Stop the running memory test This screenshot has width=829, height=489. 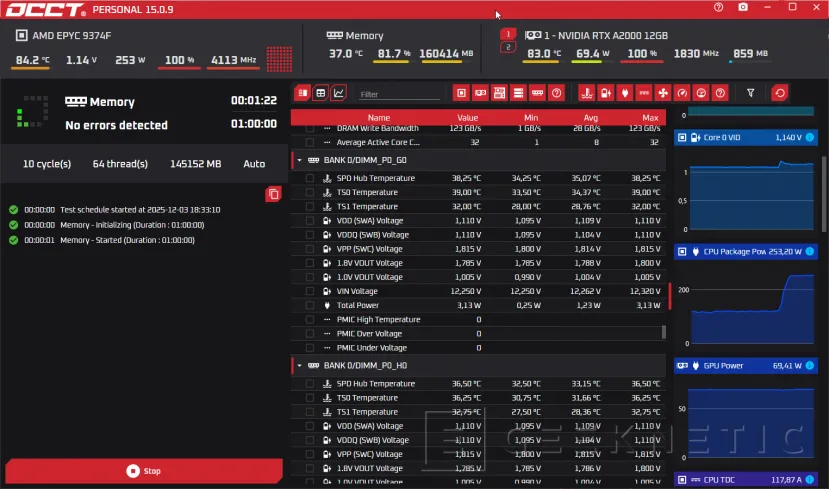point(144,471)
